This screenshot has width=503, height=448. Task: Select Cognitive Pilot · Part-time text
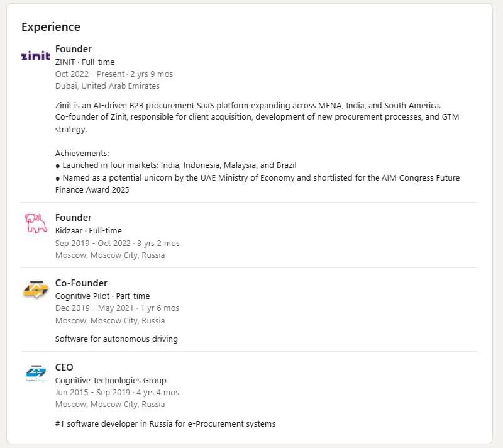[102, 296]
